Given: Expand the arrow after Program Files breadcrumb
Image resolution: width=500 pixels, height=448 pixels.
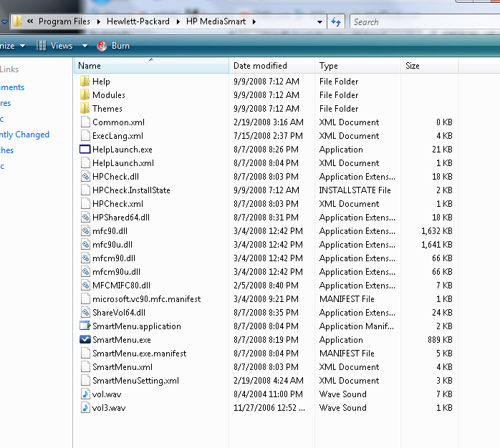Looking at the screenshot, I should (99, 21).
